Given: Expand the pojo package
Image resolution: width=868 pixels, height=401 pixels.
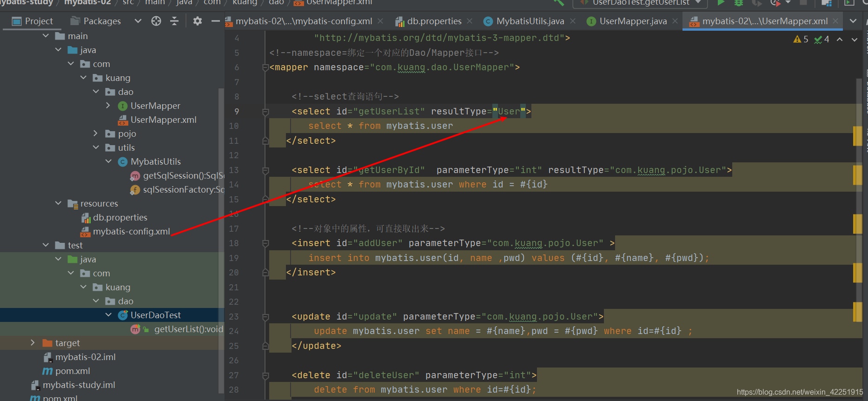Looking at the screenshot, I should pyautogui.click(x=96, y=134).
